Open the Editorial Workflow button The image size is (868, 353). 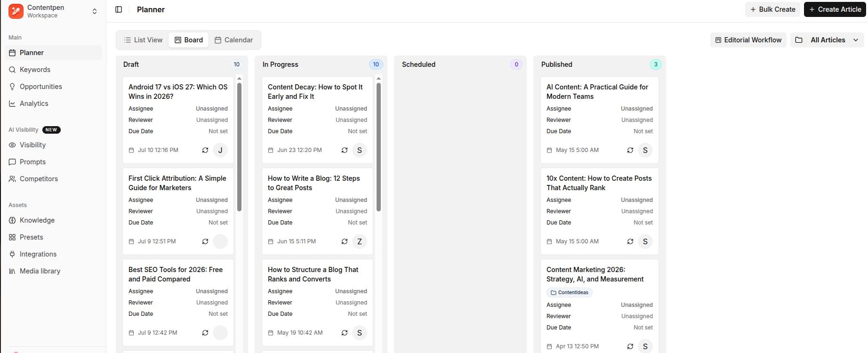[748, 40]
